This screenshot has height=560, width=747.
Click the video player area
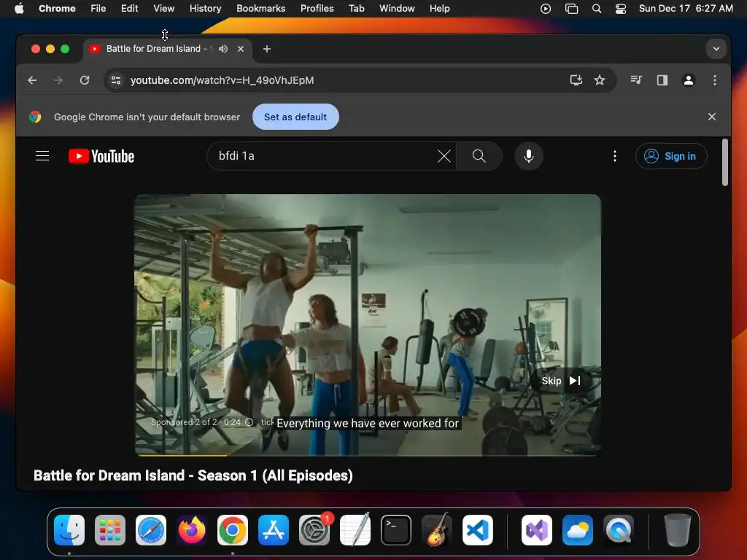coord(368,324)
